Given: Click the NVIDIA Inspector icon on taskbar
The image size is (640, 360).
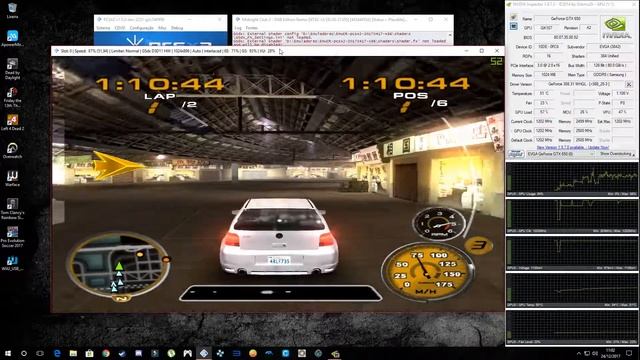Looking at the screenshot, I should click(x=335, y=353).
